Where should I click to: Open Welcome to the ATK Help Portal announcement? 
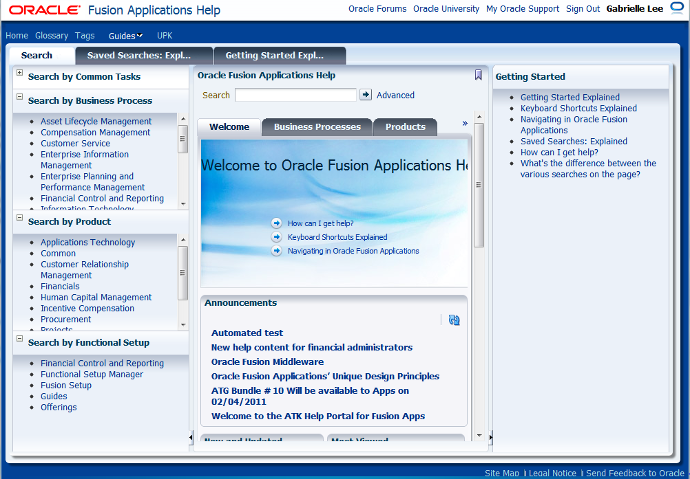pyautogui.click(x=318, y=416)
